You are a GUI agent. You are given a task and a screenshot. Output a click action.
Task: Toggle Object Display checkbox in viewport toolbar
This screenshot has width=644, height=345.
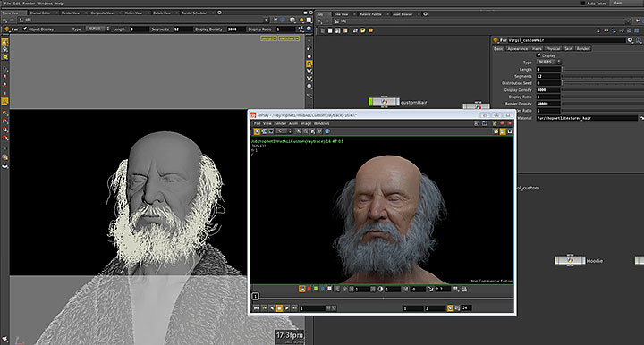pos(25,29)
